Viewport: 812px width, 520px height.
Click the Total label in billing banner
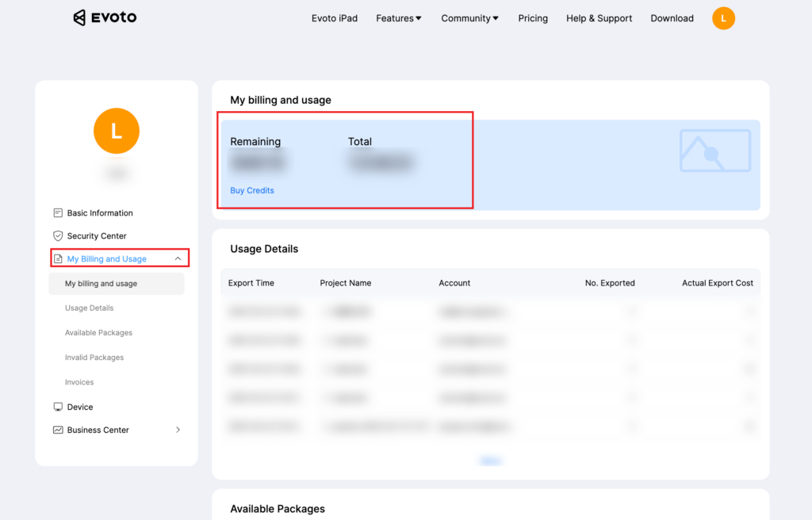pyautogui.click(x=360, y=141)
